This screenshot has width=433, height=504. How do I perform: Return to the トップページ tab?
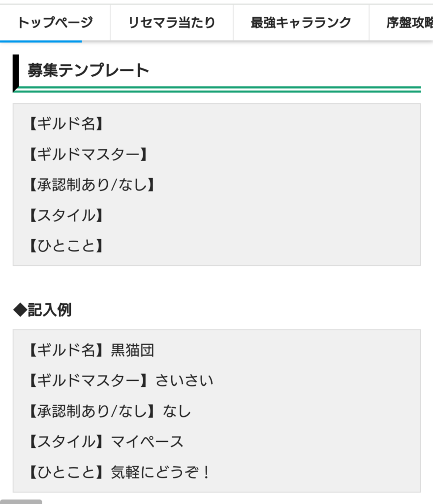tap(55, 22)
